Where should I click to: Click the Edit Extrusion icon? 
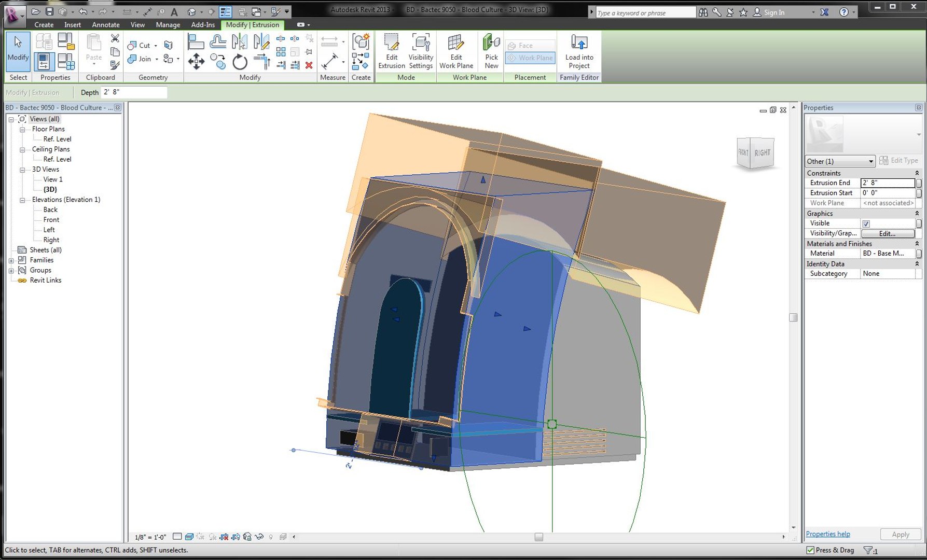(391, 51)
